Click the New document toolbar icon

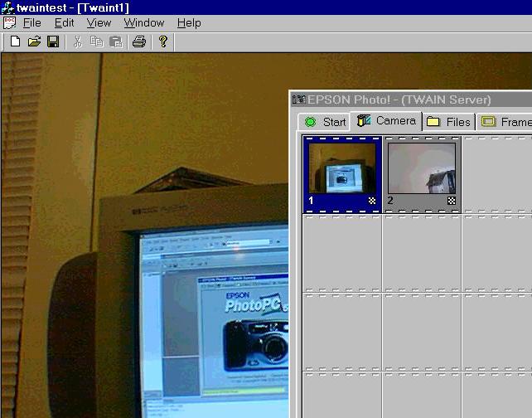pos(15,41)
